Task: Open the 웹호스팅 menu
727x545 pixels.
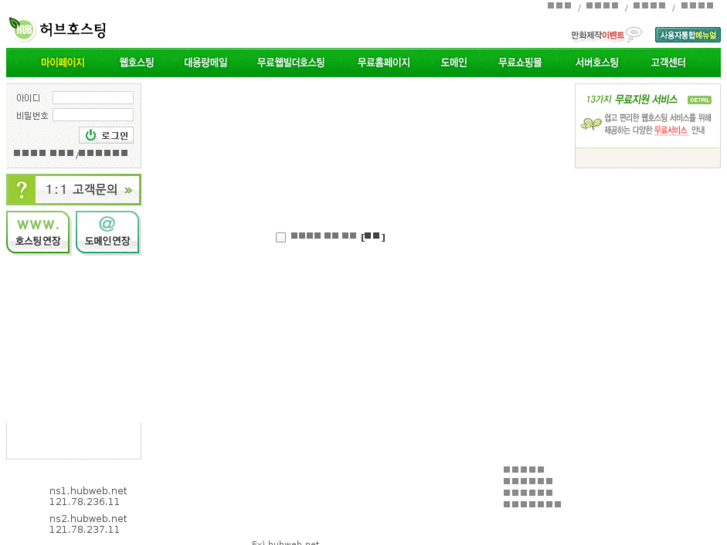Action: (x=136, y=62)
